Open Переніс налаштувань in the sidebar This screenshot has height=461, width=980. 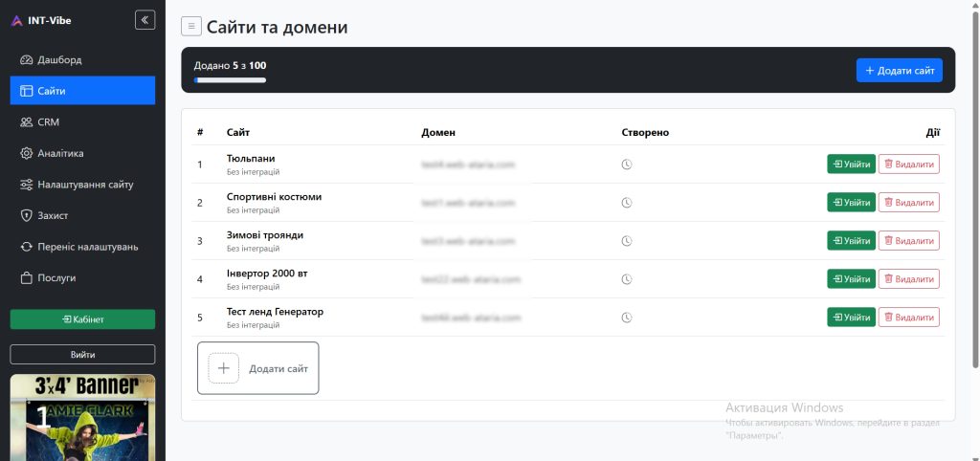click(x=82, y=247)
